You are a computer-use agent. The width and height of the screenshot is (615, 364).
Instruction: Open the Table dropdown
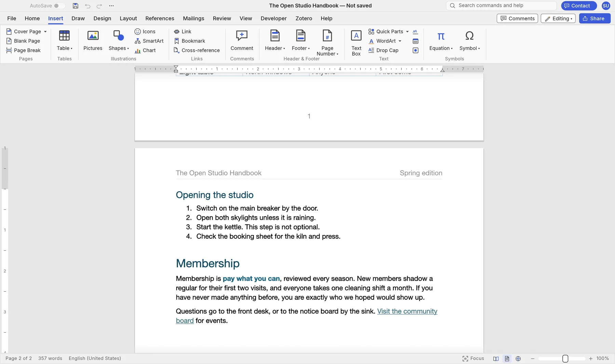tap(64, 41)
